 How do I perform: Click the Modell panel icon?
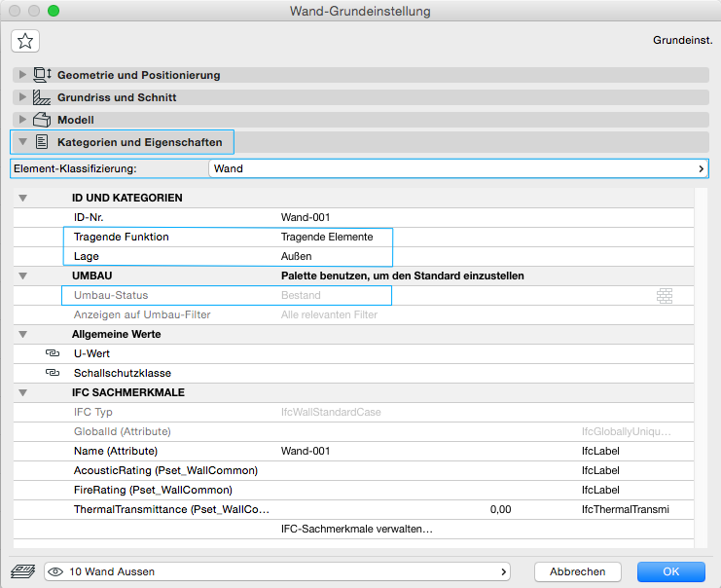point(42,120)
